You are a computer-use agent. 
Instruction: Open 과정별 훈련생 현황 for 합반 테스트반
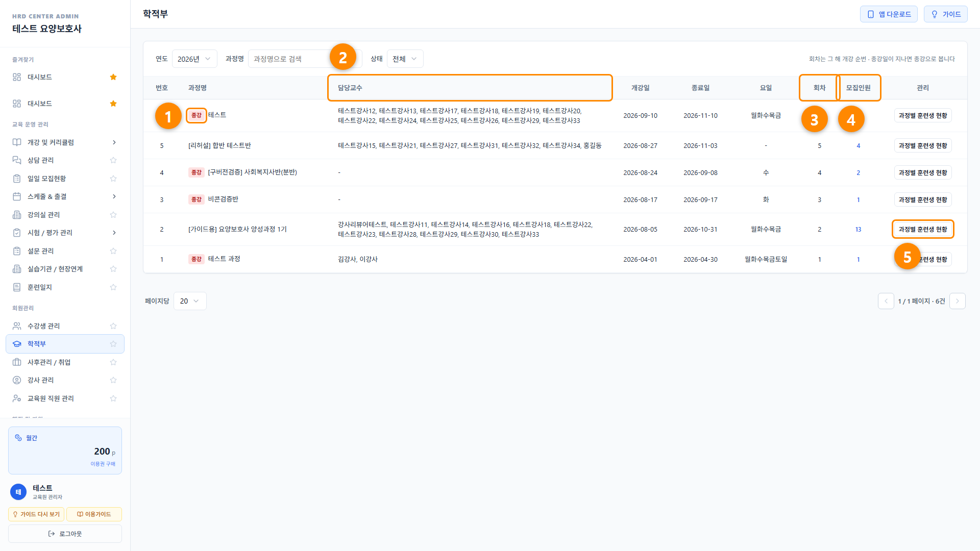(x=923, y=146)
